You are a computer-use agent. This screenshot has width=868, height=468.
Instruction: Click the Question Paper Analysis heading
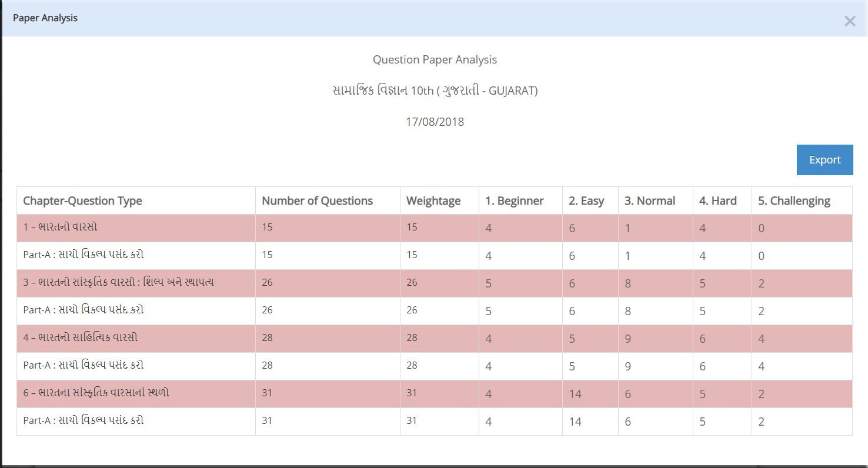coord(435,60)
